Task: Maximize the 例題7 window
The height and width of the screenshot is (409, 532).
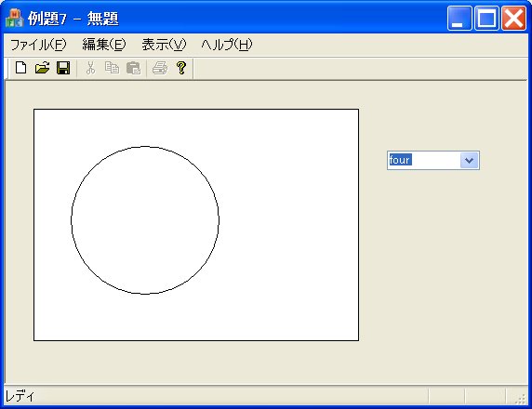Action: tap(486, 19)
